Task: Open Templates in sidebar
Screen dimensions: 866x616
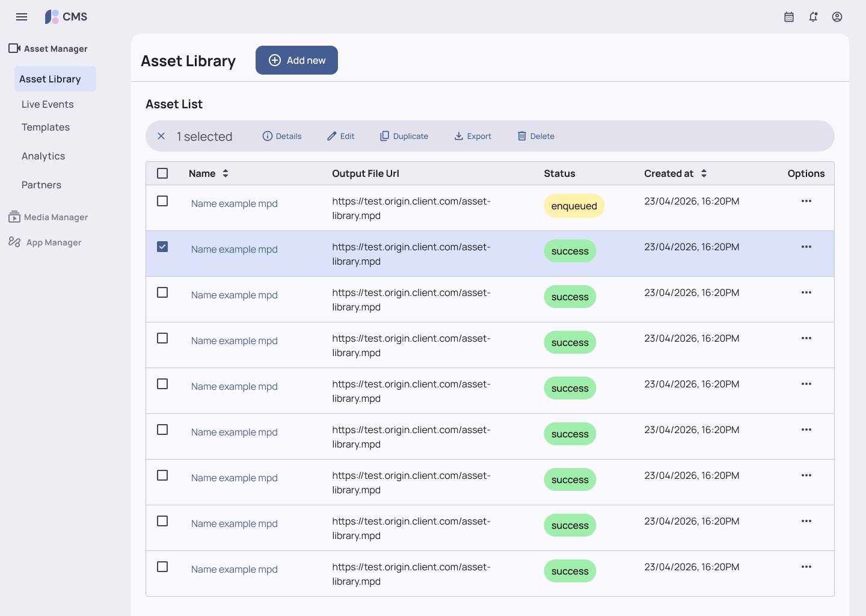Action: coord(46,127)
